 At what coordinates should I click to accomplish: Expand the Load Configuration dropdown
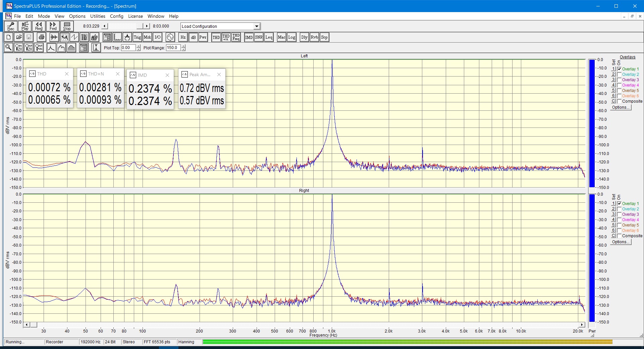[x=257, y=27]
